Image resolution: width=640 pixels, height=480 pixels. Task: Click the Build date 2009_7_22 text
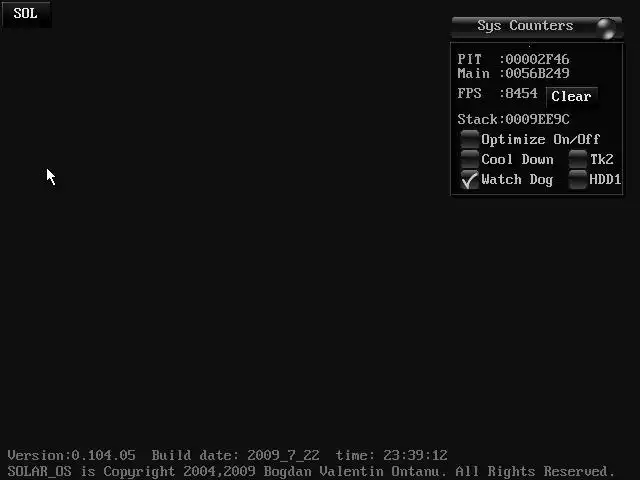(236, 455)
